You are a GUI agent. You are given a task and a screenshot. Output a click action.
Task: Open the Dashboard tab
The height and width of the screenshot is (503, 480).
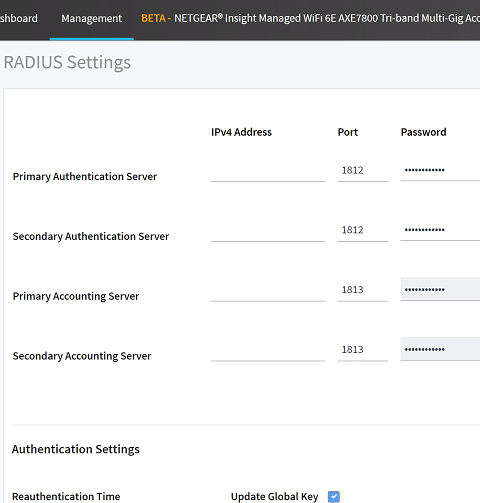tap(19, 18)
